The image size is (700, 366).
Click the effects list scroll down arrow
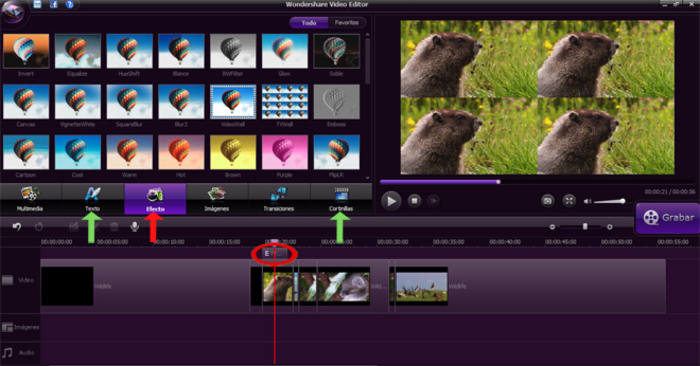(x=367, y=178)
